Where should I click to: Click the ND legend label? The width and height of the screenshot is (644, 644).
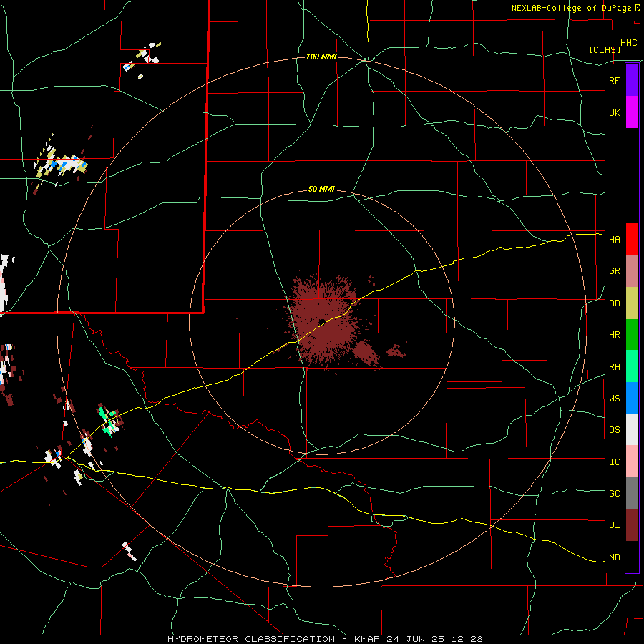coord(615,557)
